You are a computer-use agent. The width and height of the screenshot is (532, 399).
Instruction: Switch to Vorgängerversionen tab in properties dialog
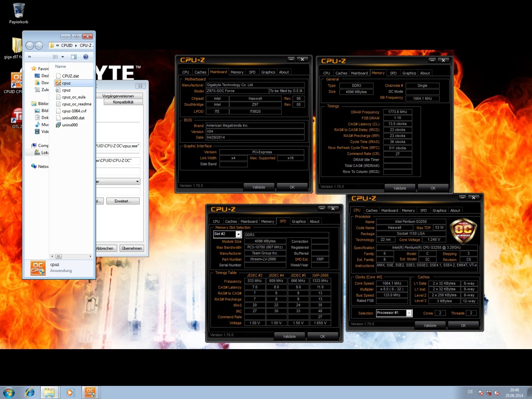pos(118,96)
